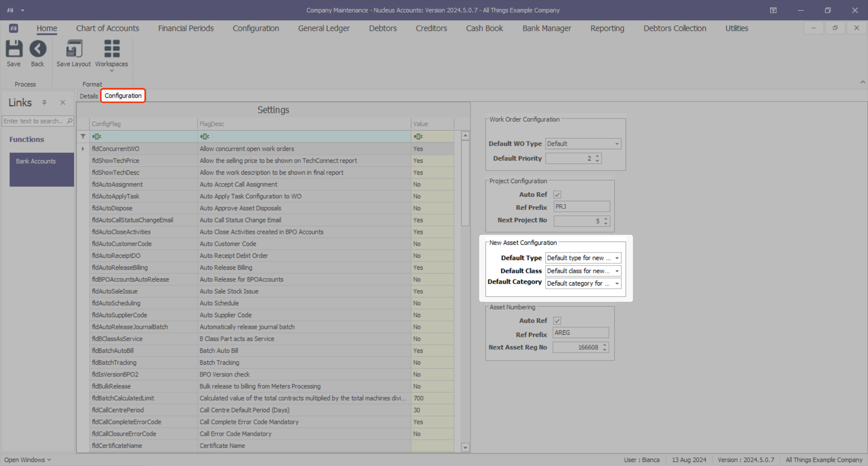Click the value 700 for fldBatchCalculatedLimit

point(432,398)
